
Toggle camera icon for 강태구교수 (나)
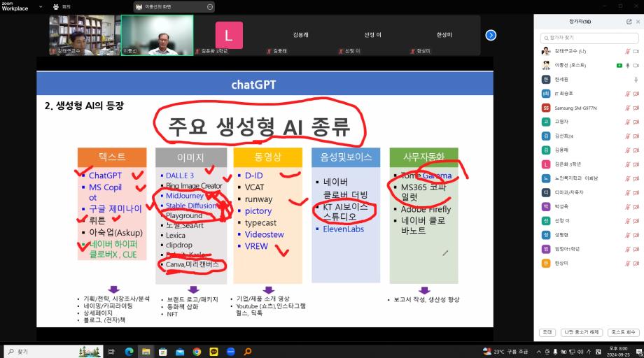pos(636,51)
